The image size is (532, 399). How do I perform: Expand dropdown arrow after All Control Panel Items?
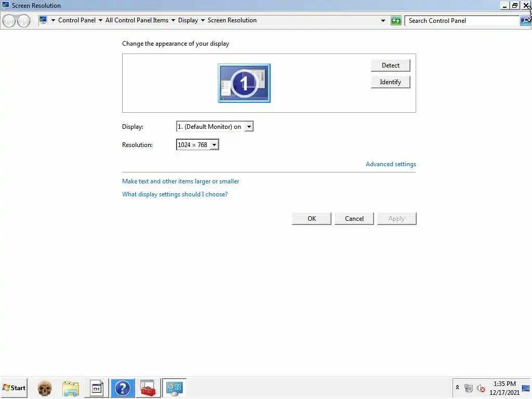[x=173, y=20]
